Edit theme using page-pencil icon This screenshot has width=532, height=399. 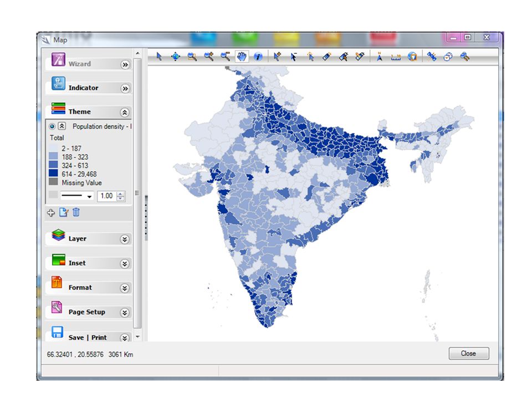click(63, 212)
